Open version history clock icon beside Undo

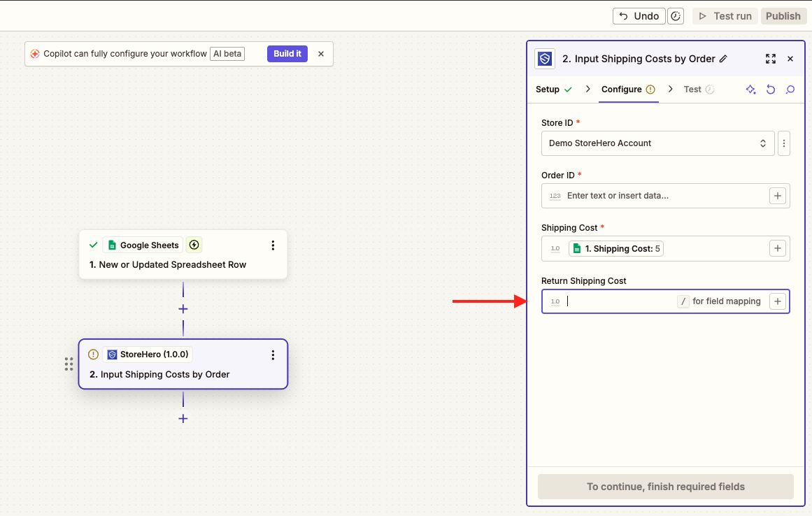click(x=676, y=16)
